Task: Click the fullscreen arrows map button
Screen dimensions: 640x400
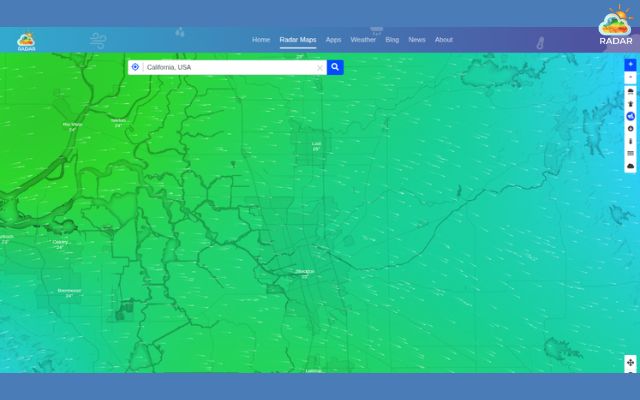Action: click(x=630, y=362)
